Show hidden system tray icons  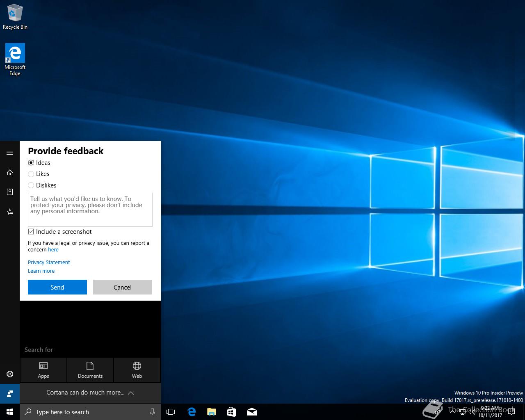pos(452,412)
